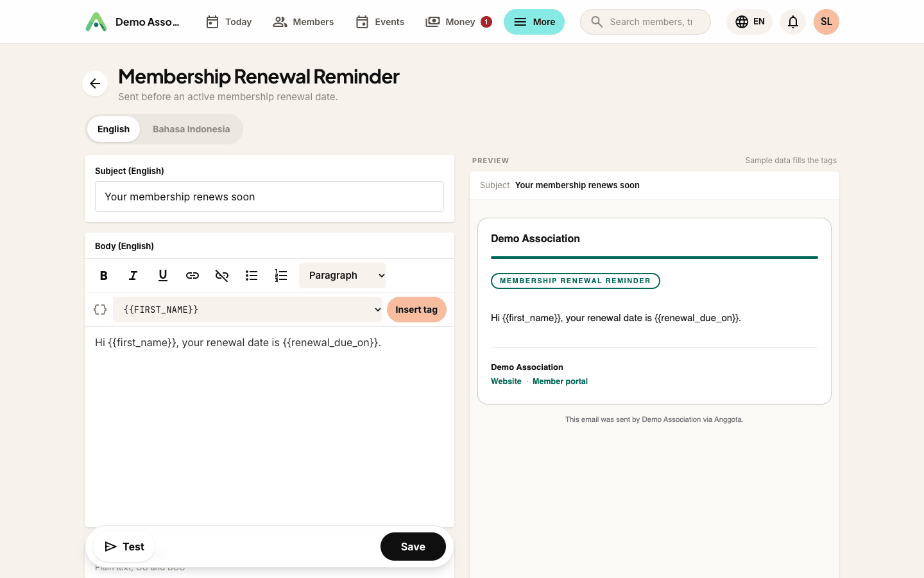The image size is (924, 578).
Task: Focus the Search members field
Action: point(646,22)
